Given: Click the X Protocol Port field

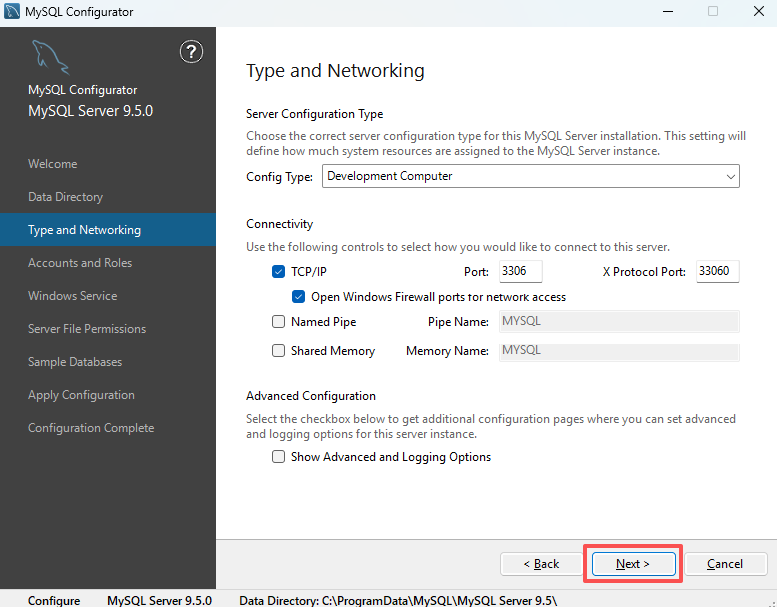Looking at the screenshot, I should (x=718, y=272).
